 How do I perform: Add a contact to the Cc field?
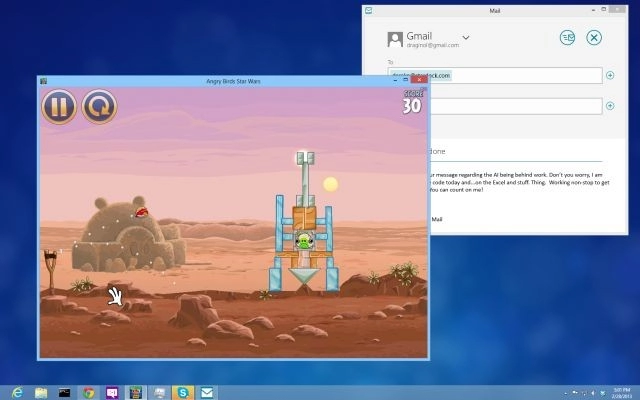pyautogui.click(x=610, y=106)
